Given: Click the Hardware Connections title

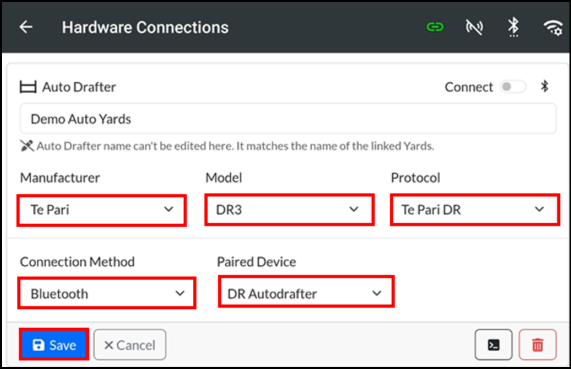Looking at the screenshot, I should click(x=145, y=27).
